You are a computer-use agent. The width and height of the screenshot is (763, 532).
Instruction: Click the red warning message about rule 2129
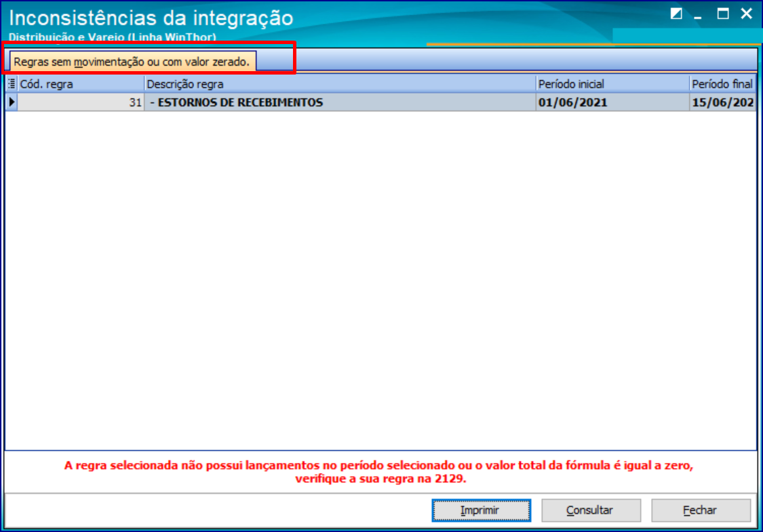pos(379,472)
